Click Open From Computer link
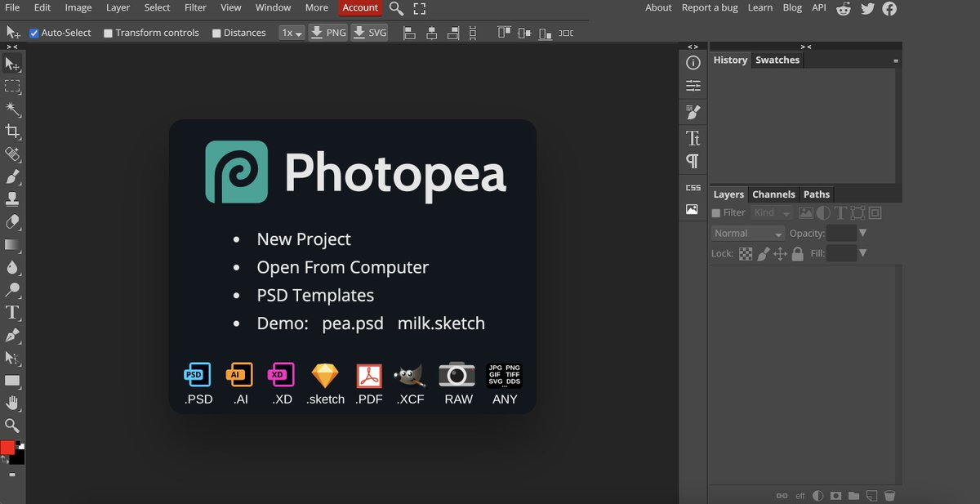This screenshot has width=980, height=504. pyautogui.click(x=342, y=267)
